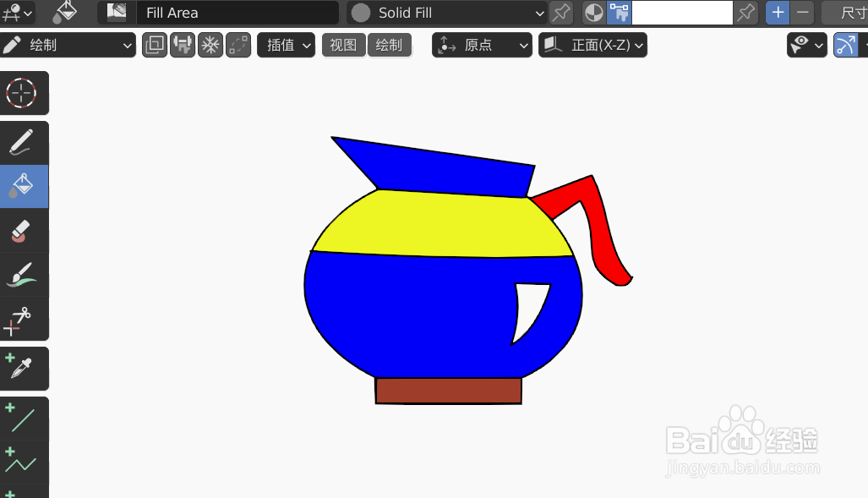Select the Line primitive tool
Image resolution: width=868 pixels, height=498 pixels.
point(22,419)
